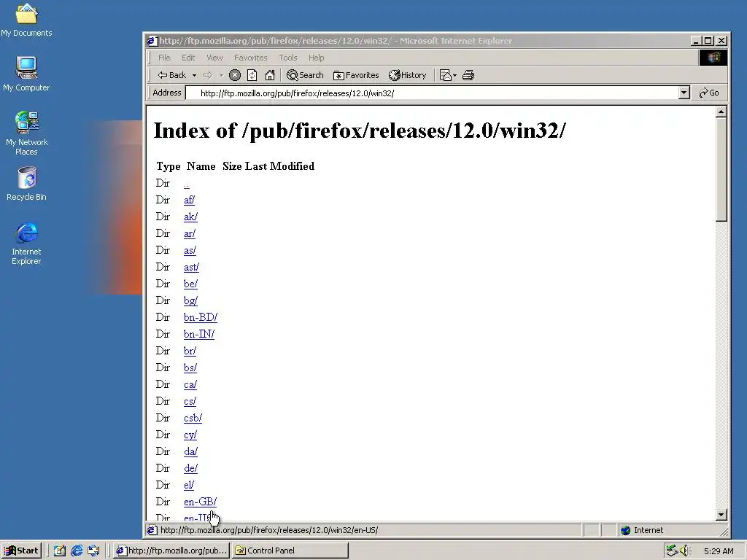This screenshot has height=560, width=747.
Task: Open the Back history dropdown arrow
Action: tap(194, 75)
